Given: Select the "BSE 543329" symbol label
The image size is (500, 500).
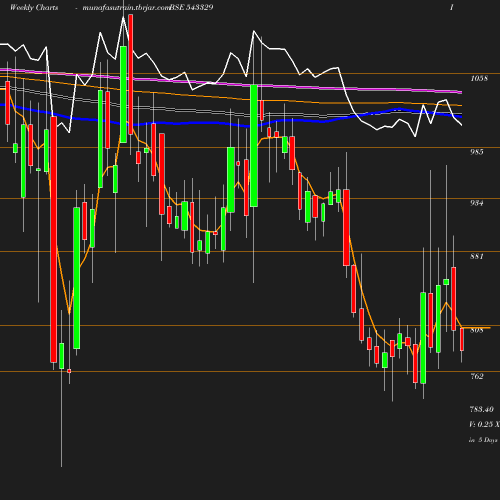Looking at the screenshot, I should 191,7.
